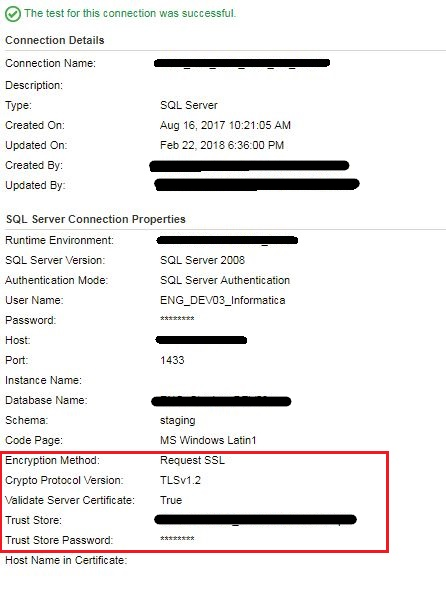Click the staging schema value
Viewport: 446px width, 589px height.
tap(178, 420)
